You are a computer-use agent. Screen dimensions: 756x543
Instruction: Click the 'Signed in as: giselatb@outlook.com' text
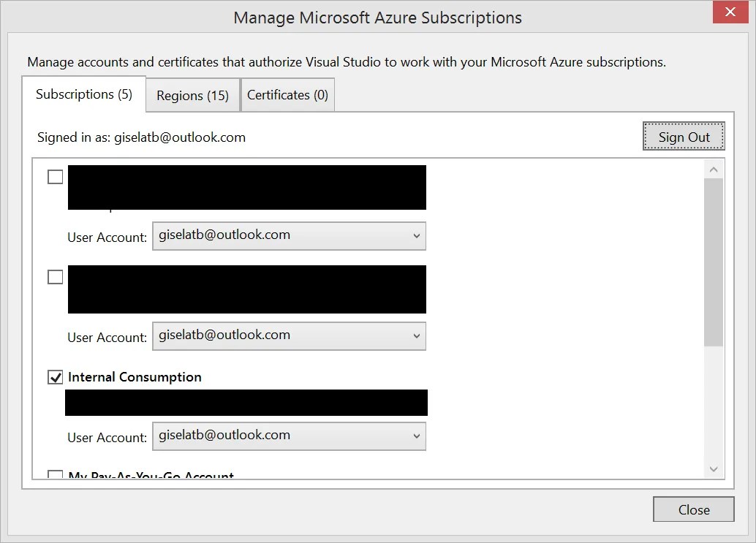click(141, 137)
